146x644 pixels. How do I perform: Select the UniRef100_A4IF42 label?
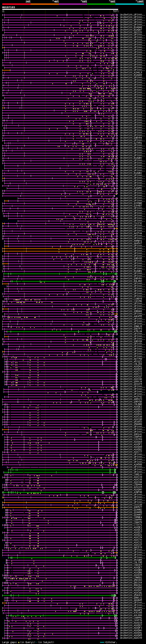click(131, 397)
